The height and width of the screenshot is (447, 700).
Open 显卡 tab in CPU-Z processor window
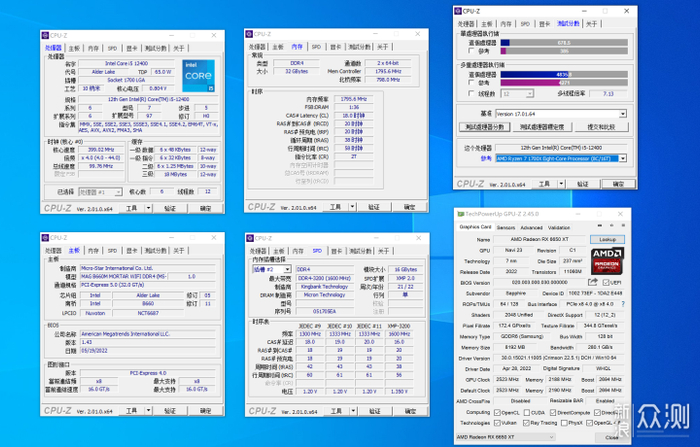pos(132,48)
